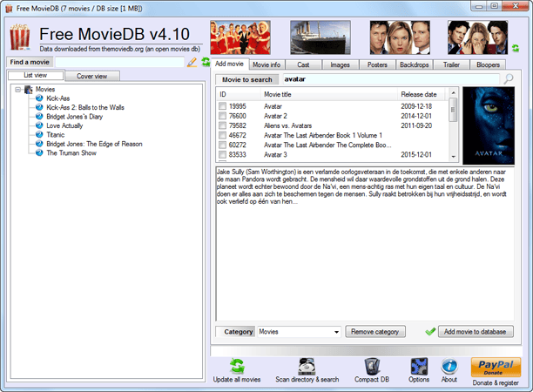Click the Avatar poster image
Viewport: 533px width, 392px height.
click(489, 125)
